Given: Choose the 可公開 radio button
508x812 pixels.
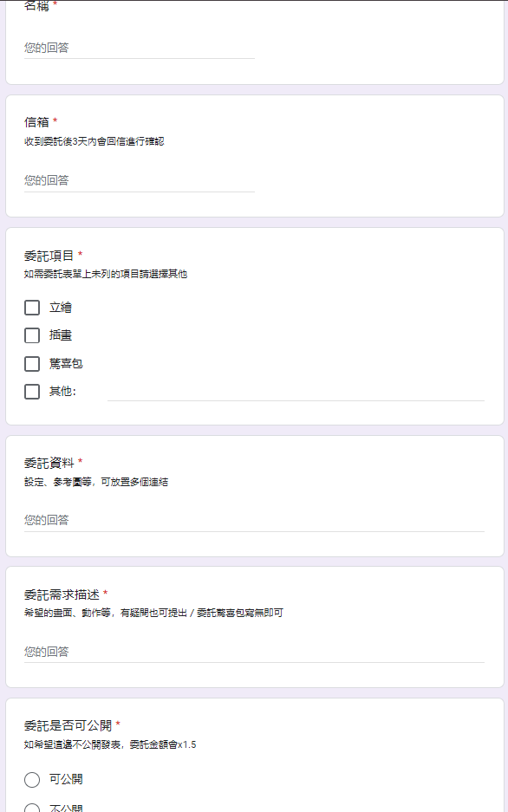Looking at the screenshot, I should [x=32, y=779].
